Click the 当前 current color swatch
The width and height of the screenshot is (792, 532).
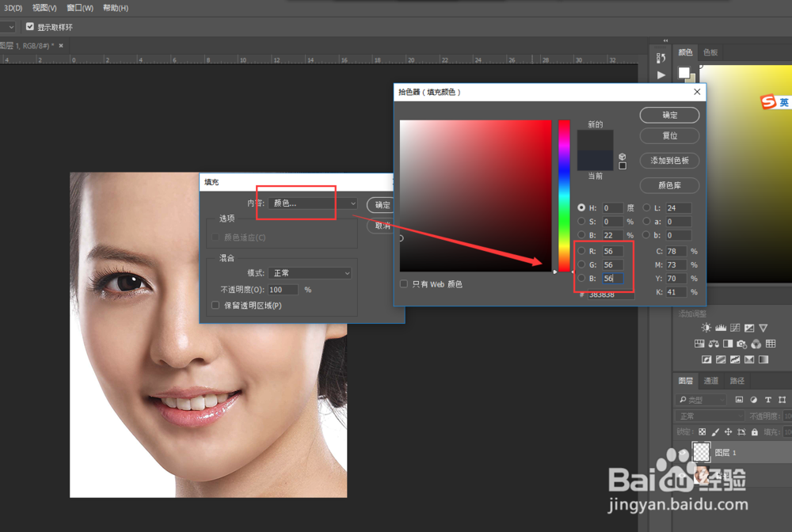tap(595, 161)
